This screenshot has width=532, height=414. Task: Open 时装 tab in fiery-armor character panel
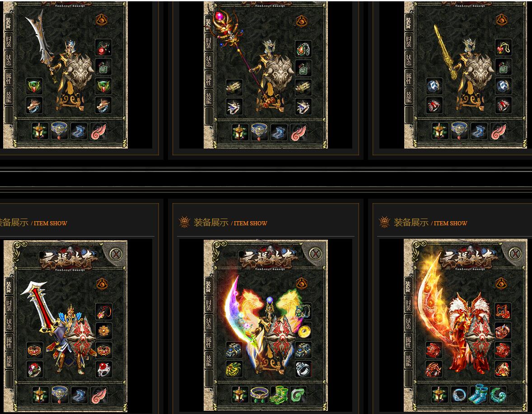[x=409, y=305]
